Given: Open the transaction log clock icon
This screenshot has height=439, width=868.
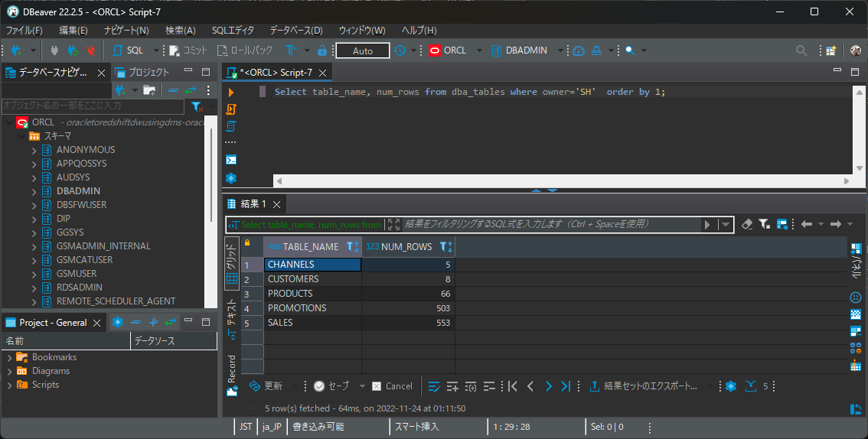Looking at the screenshot, I should coord(400,50).
